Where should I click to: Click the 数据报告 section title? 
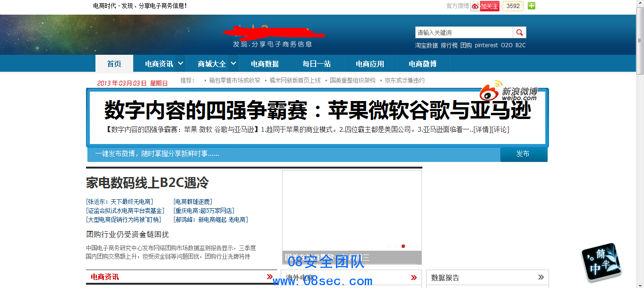(445, 278)
